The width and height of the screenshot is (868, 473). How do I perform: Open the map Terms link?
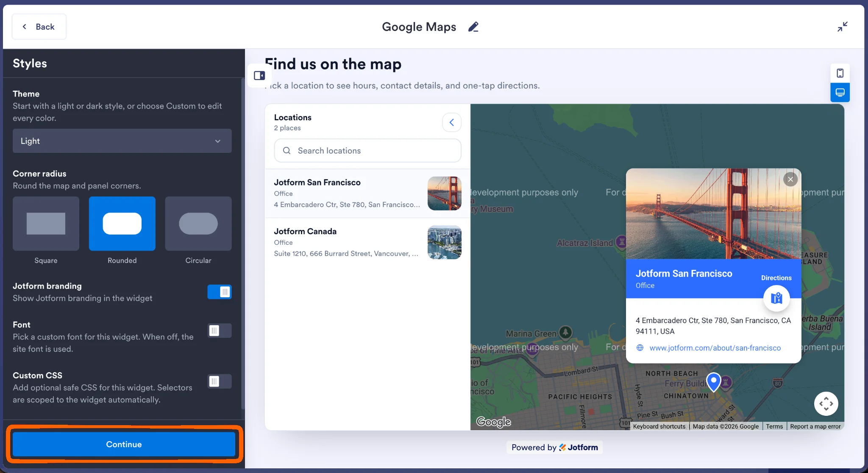pyautogui.click(x=774, y=426)
